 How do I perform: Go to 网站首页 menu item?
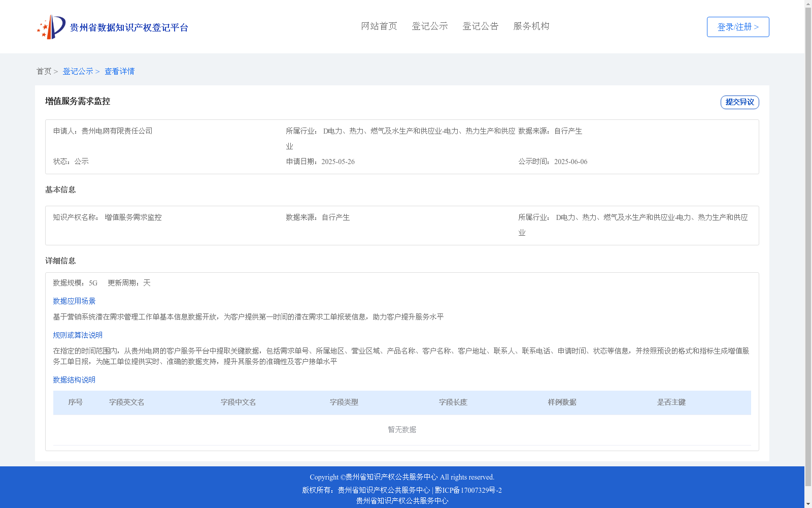[379, 26]
